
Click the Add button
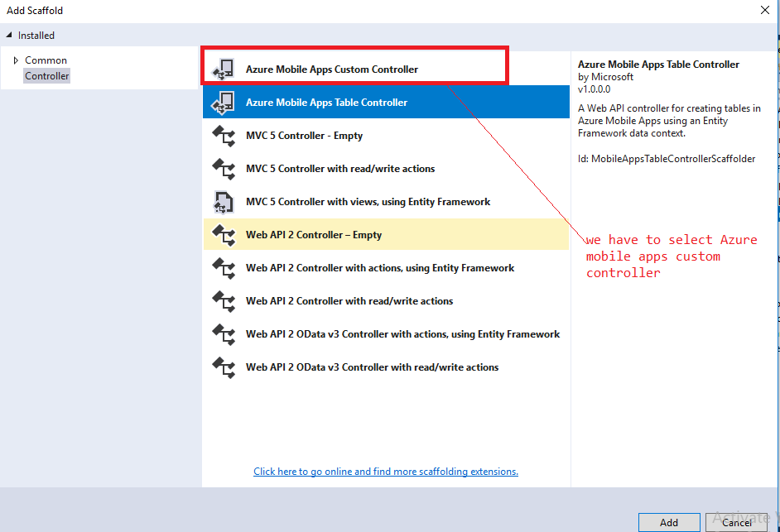coord(669,522)
